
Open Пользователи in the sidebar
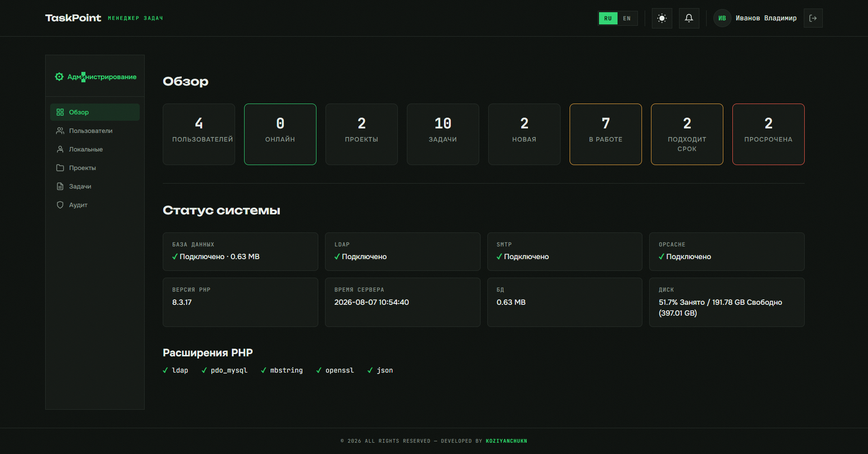95,131
